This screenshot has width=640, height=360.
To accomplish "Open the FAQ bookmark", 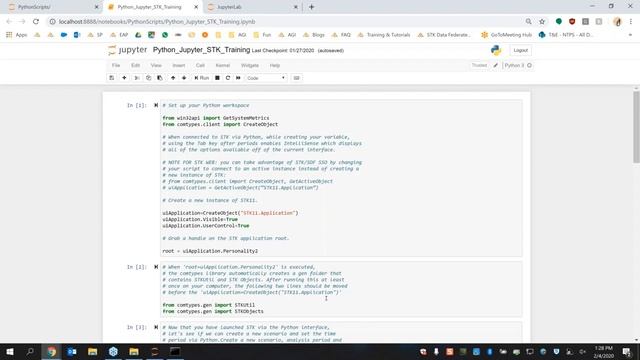I will click(341, 35).
